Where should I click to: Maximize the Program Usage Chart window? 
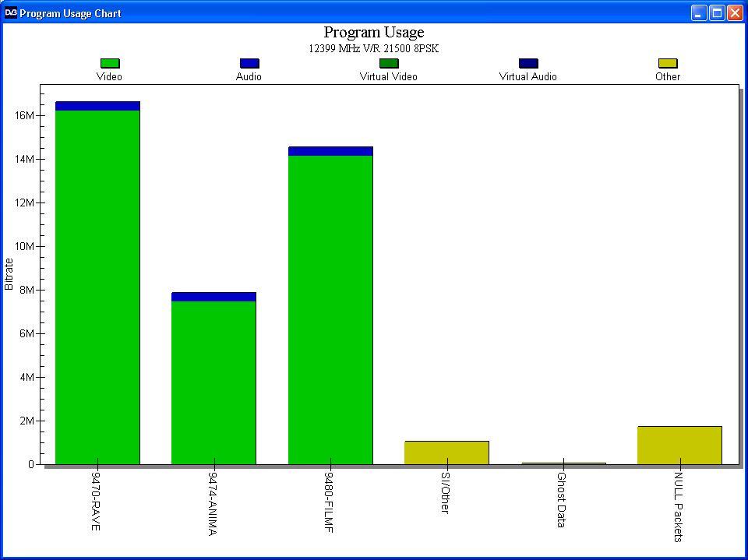[717, 13]
